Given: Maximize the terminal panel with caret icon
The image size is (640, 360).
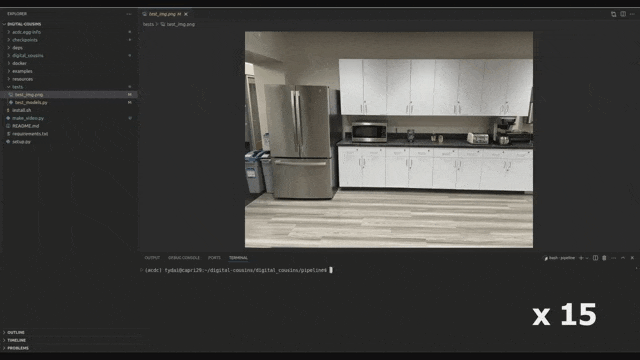Looking at the screenshot, I should [x=623, y=258].
